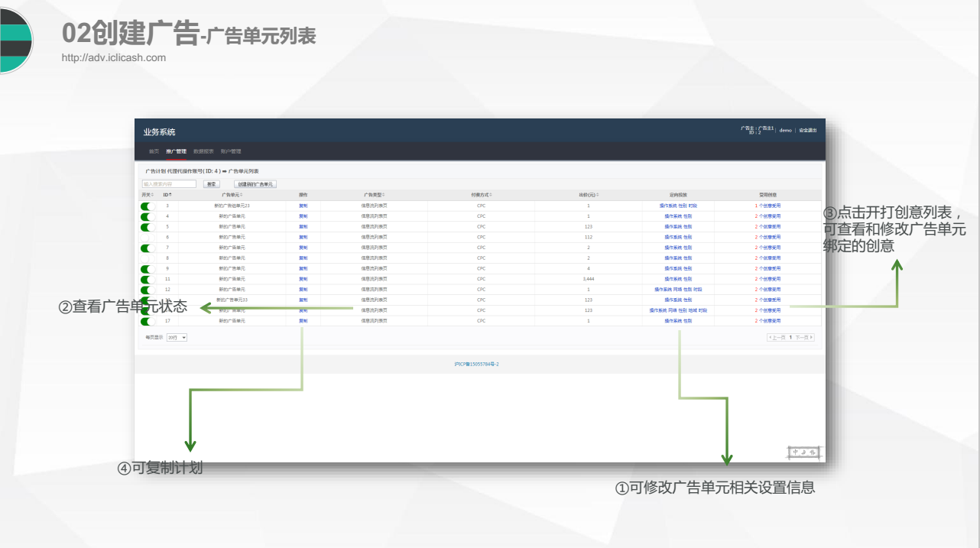Image resolution: width=980 pixels, height=548 pixels.
Task: Click 复制 link for ad unit ID 5
Action: point(303,227)
